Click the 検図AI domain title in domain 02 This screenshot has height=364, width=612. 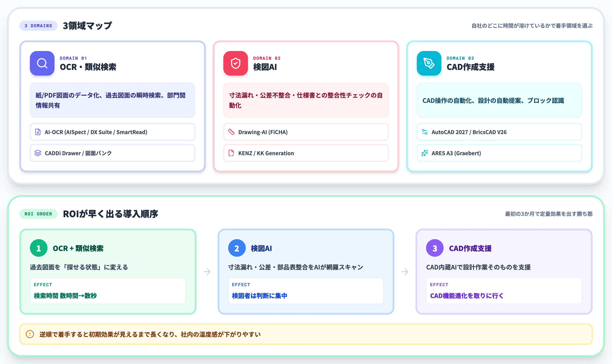(265, 67)
